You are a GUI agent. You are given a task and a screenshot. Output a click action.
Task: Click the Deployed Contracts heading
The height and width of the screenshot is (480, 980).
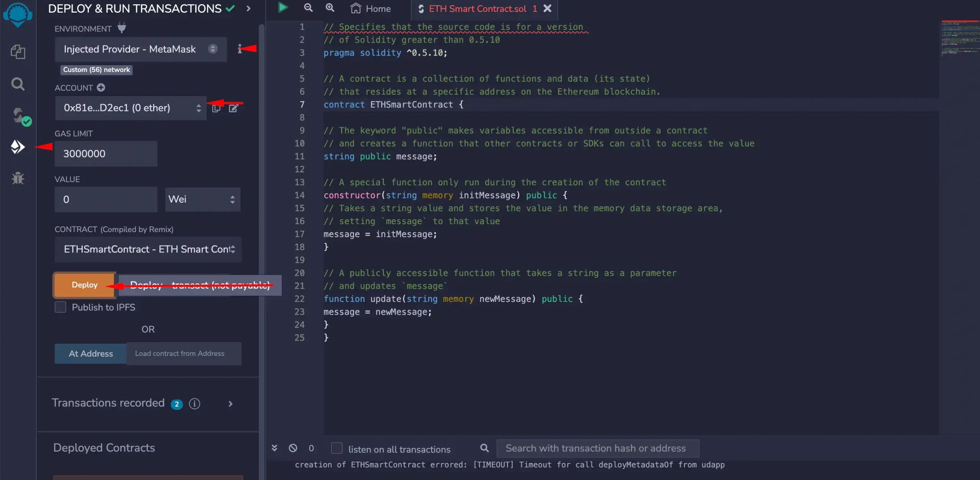104,448
